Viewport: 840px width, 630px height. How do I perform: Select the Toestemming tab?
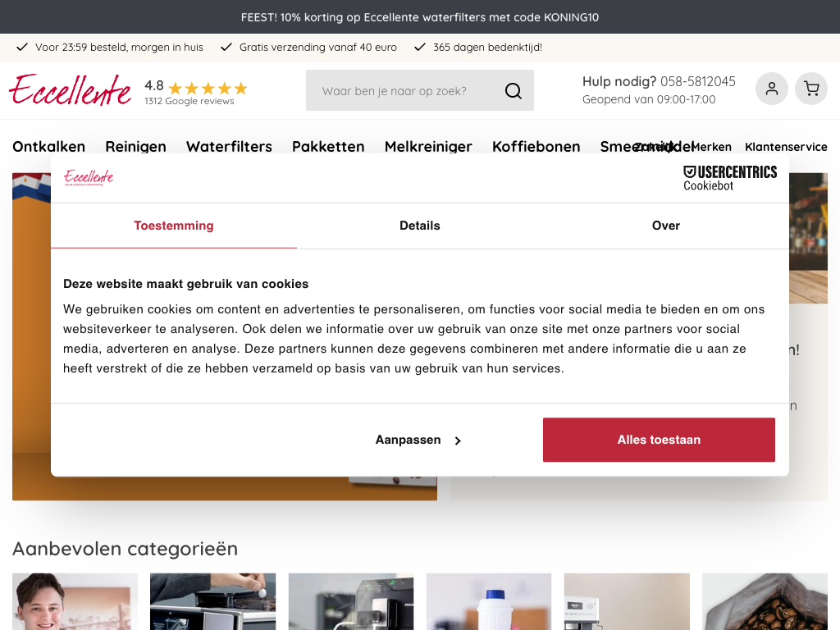[x=174, y=226]
